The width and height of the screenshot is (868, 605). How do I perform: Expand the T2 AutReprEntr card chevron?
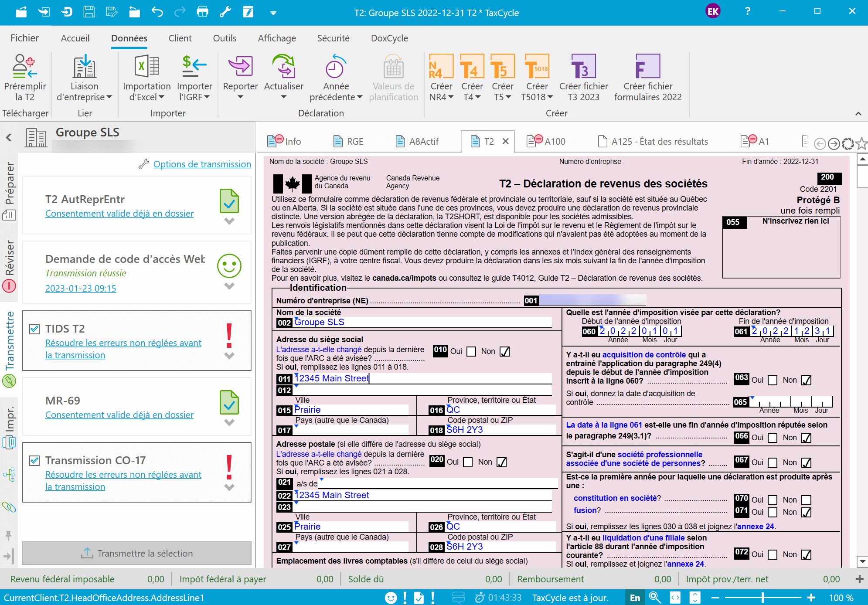click(229, 221)
